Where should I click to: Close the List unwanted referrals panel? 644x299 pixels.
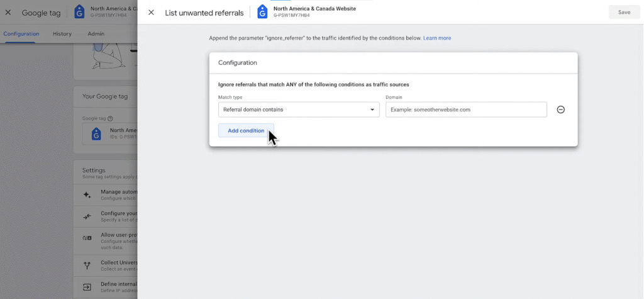151,13
